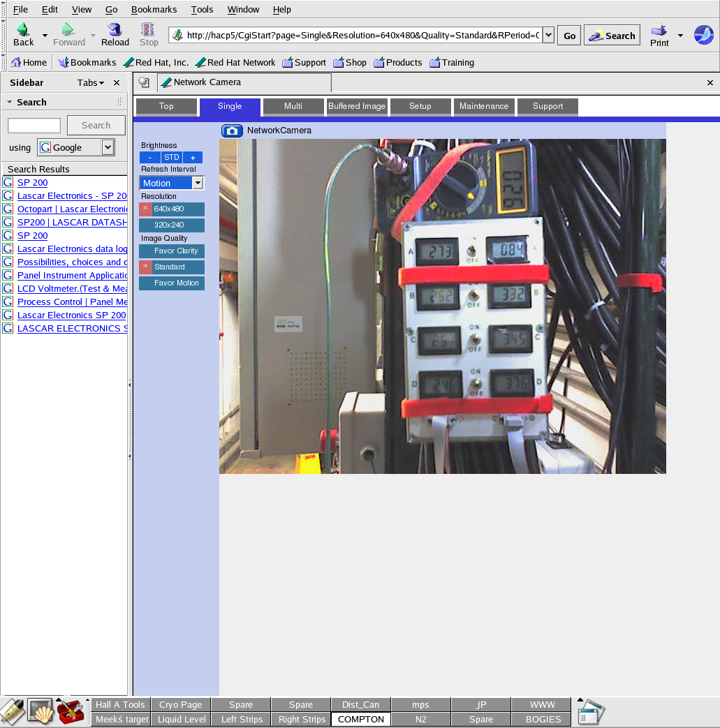The height and width of the screenshot is (728, 720).
Task: Select Favor Clarity image quality
Action: pyautogui.click(x=171, y=251)
